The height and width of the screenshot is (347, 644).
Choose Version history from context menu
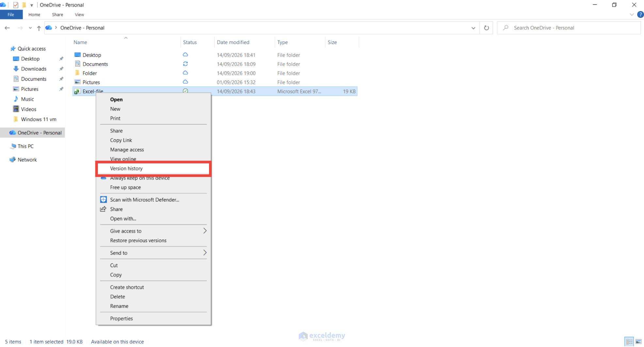pos(153,169)
